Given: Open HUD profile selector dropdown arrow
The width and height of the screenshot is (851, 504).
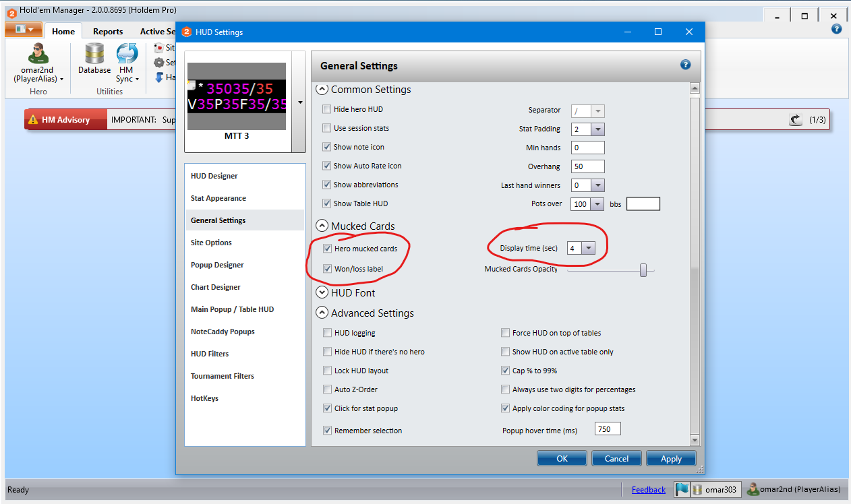Looking at the screenshot, I should point(299,102).
